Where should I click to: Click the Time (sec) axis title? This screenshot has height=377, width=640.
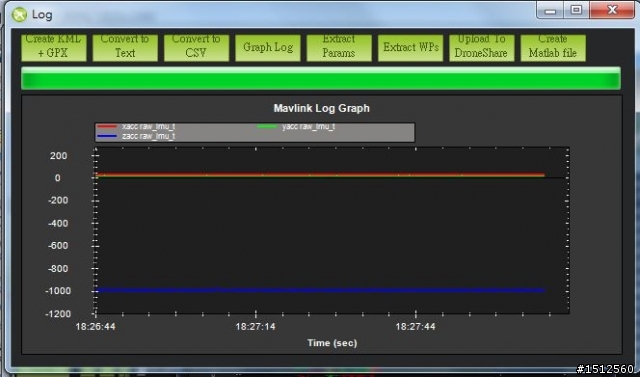(332, 343)
